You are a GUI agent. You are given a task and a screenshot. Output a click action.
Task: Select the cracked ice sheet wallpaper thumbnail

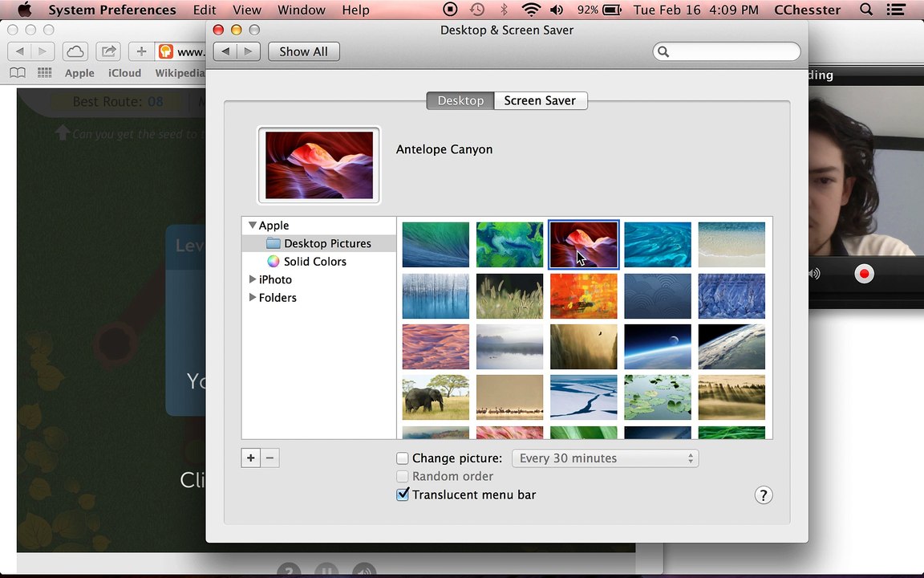click(x=583, y=397)
